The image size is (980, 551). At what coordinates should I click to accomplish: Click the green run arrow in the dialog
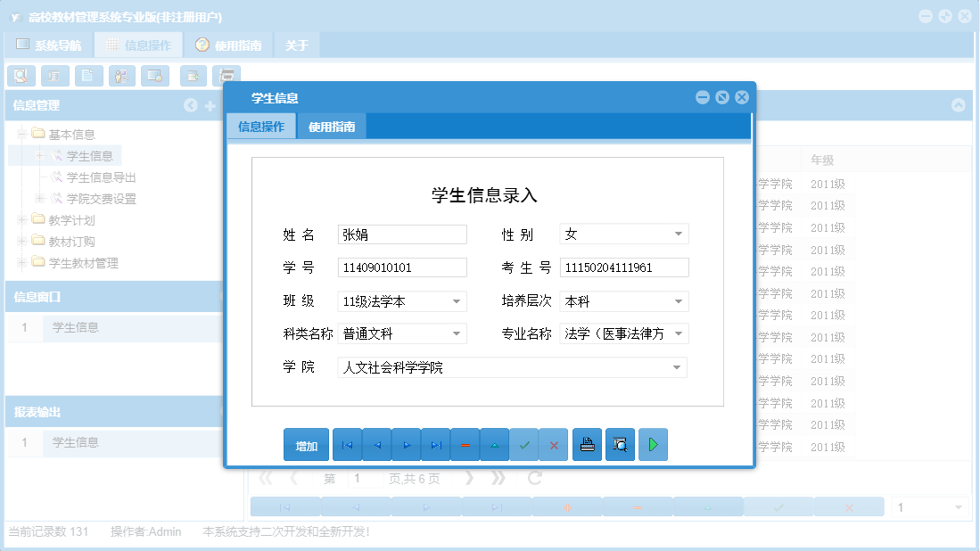pyautogui.click(x=653, y=444)
